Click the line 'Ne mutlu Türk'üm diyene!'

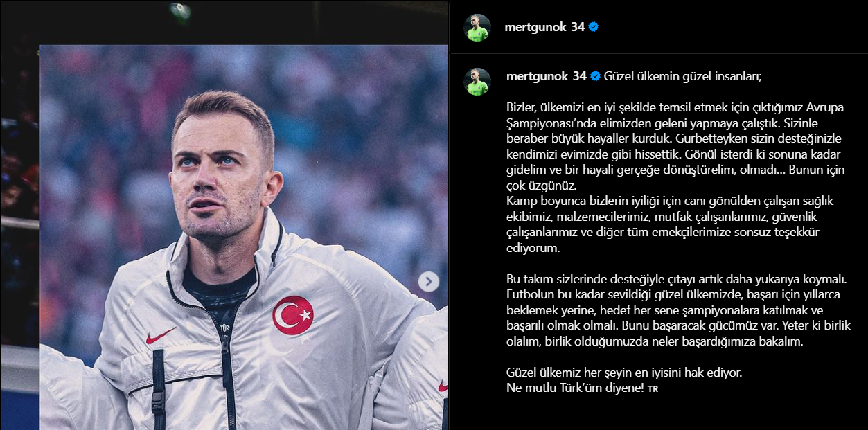[x=576, y=389]
